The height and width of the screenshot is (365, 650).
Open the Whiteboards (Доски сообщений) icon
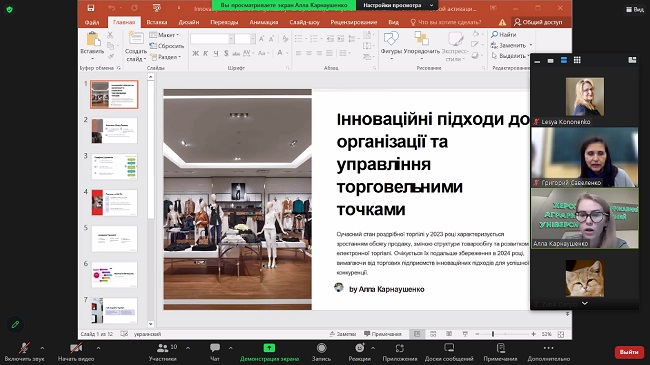[x=449, y=348]
